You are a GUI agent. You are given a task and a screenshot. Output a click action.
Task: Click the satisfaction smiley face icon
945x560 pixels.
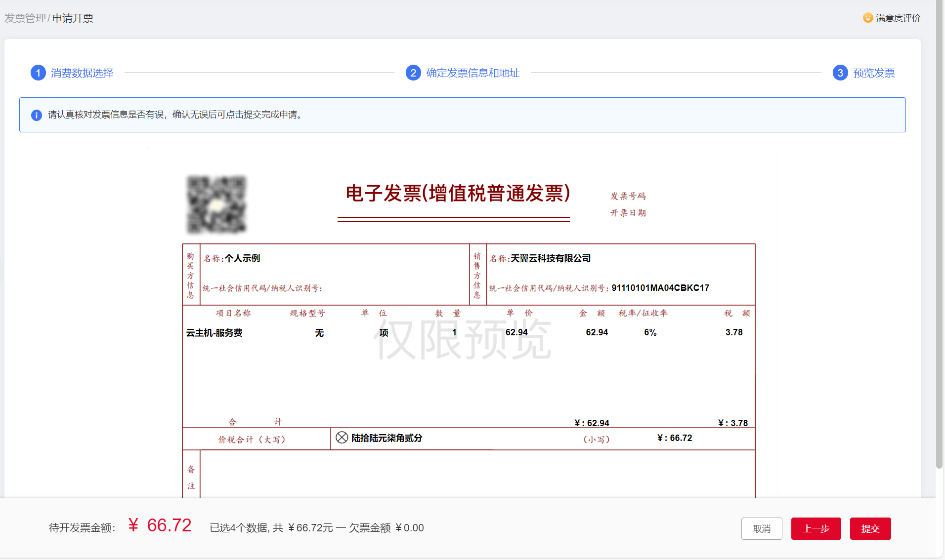coord(867,18)
